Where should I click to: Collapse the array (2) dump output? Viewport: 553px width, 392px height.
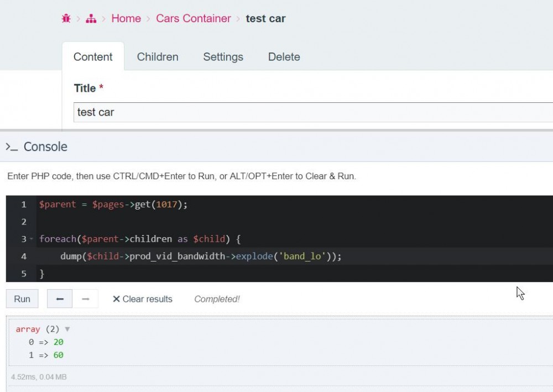(x=67, y=329)
